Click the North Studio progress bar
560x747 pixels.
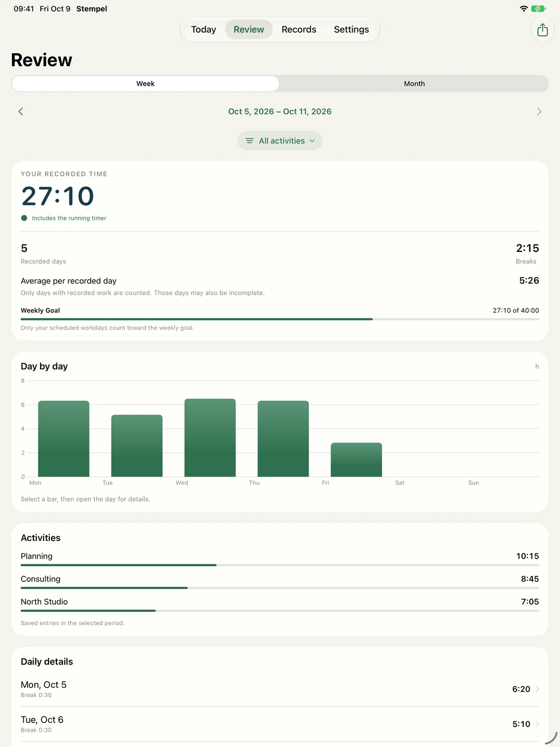tap(280, 611)
